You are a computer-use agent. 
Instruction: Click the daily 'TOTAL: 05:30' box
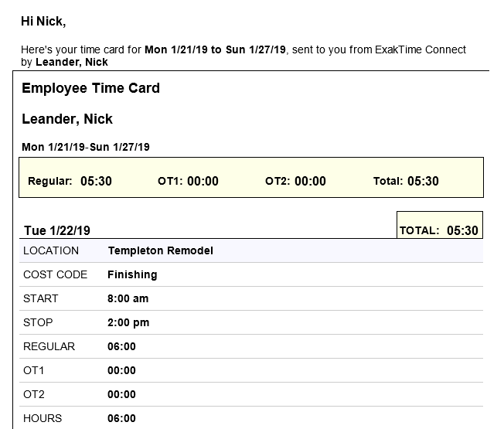439,225
